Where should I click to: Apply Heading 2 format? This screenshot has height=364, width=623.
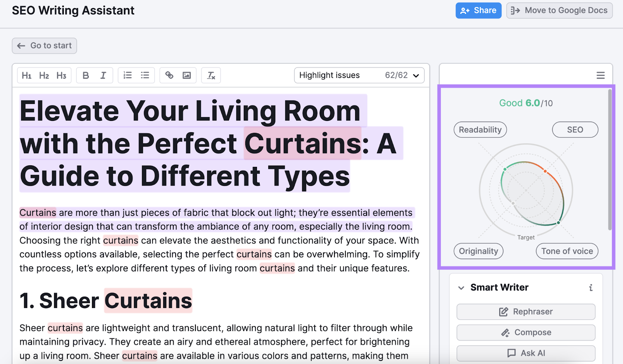(x=44, y=75)
